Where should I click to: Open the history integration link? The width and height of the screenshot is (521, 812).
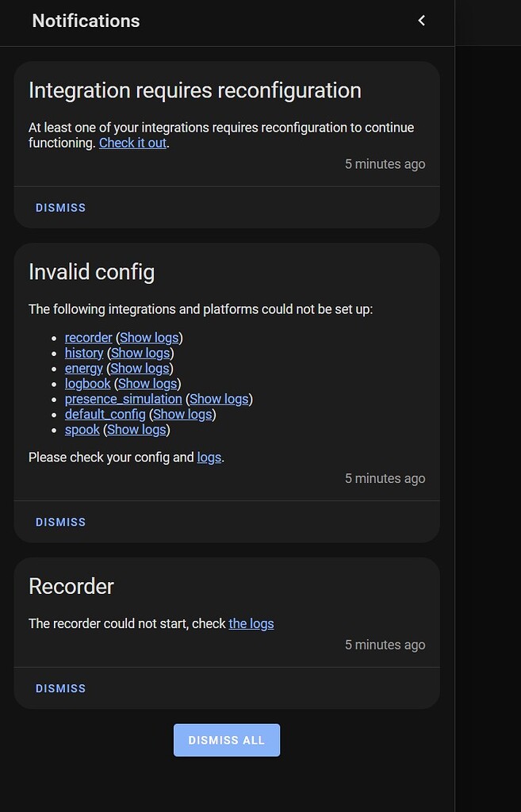84,352
